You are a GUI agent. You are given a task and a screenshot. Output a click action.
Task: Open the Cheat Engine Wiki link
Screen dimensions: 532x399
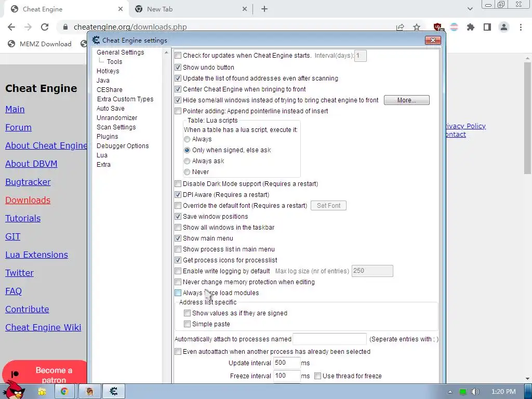(43, 327)
